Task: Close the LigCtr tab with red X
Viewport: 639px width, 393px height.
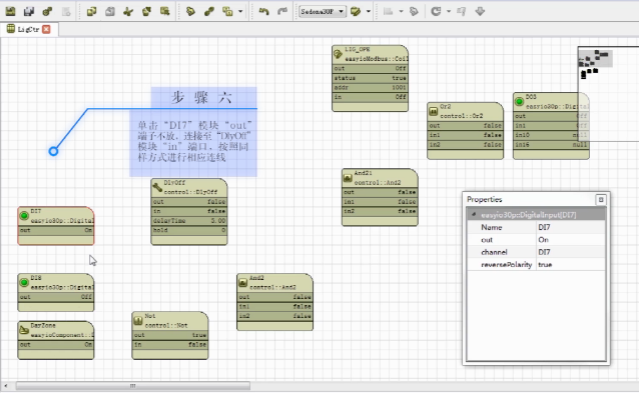Action: pos(46,29)
